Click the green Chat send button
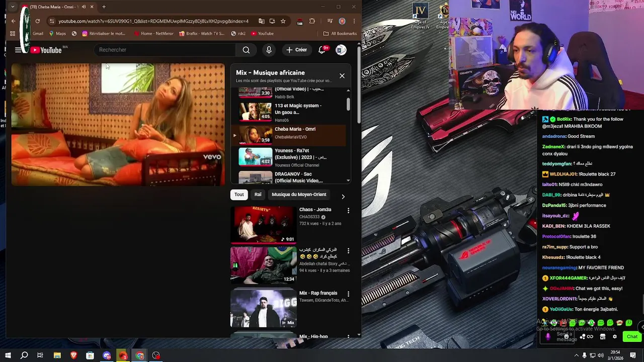The image size is (644, 362). pyautogui.click(x=632, y=336)
